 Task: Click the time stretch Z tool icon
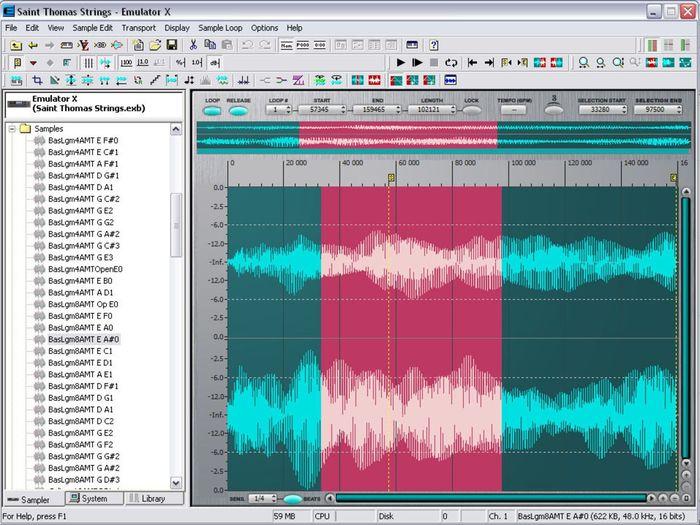click(x=298, y=80)
